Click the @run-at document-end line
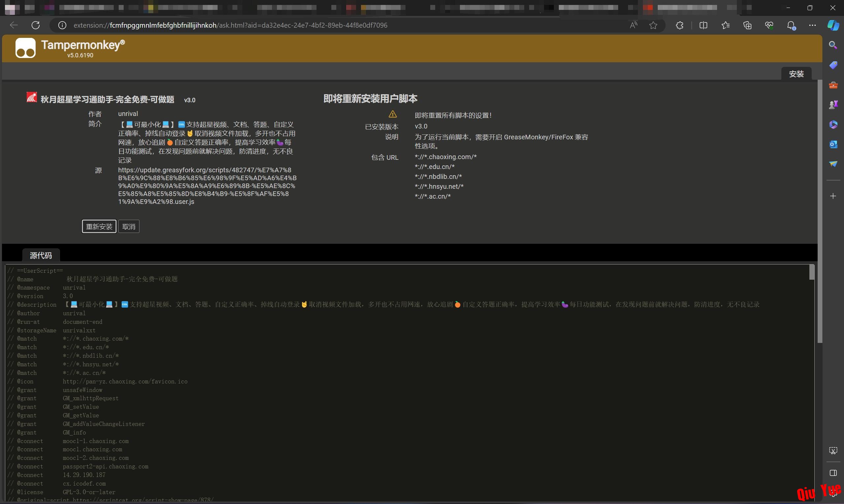844x504 pixels. click(x=55, y=322)
